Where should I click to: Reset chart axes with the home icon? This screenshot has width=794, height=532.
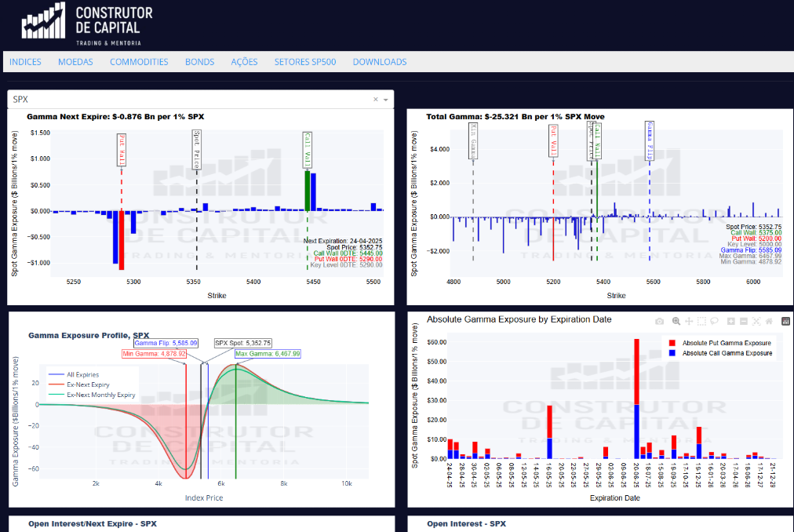(x=769, y=321)
